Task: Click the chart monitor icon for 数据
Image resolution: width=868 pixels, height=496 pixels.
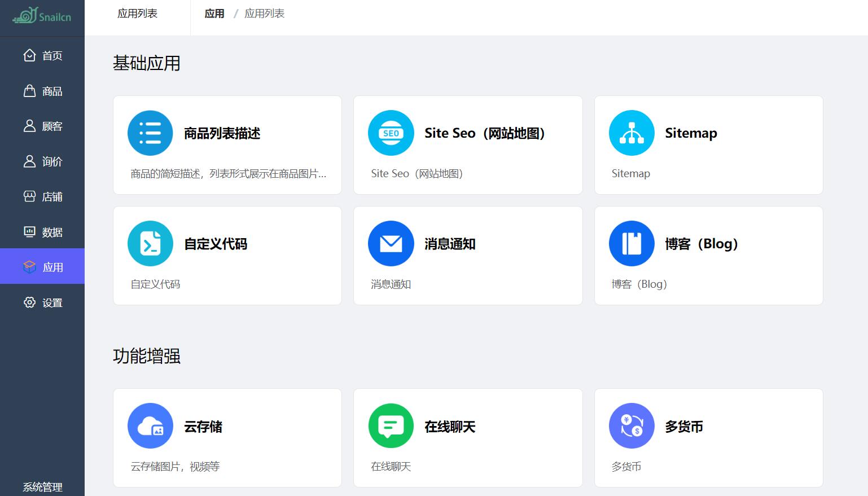Action: tap(29, 231)
